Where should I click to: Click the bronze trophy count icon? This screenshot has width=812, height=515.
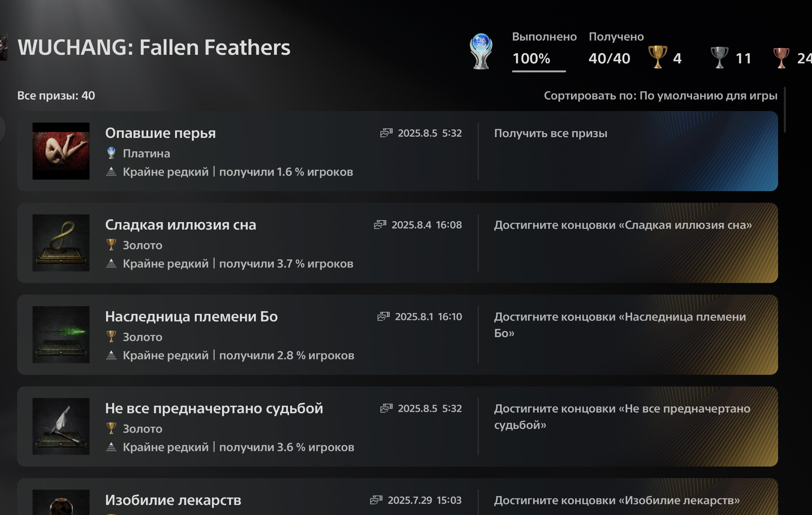[x=781, y=57]
